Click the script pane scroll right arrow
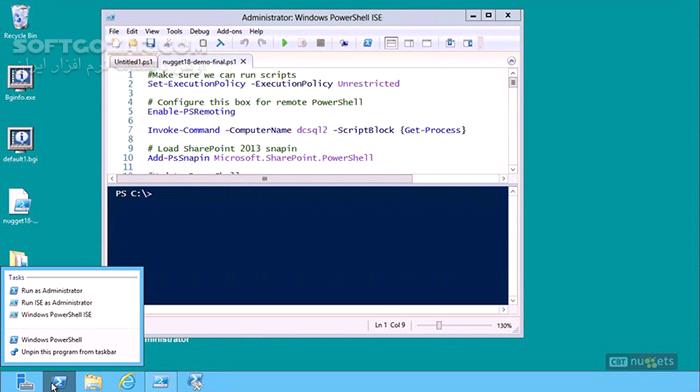 point(503,179)
